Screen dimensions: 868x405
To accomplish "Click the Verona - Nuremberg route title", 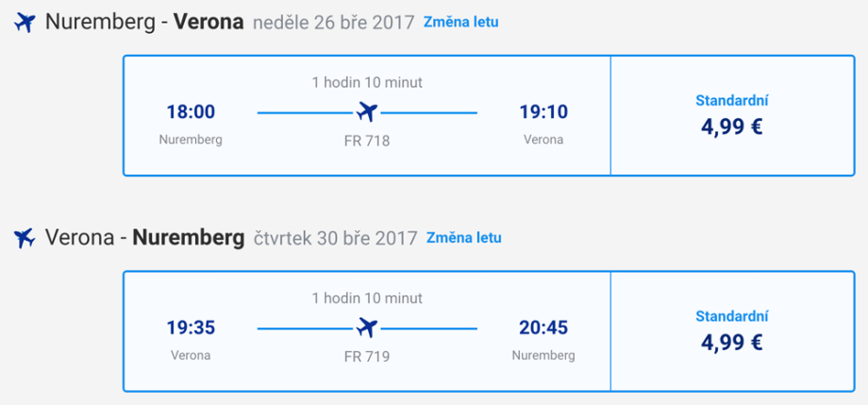I will (144, 238).
